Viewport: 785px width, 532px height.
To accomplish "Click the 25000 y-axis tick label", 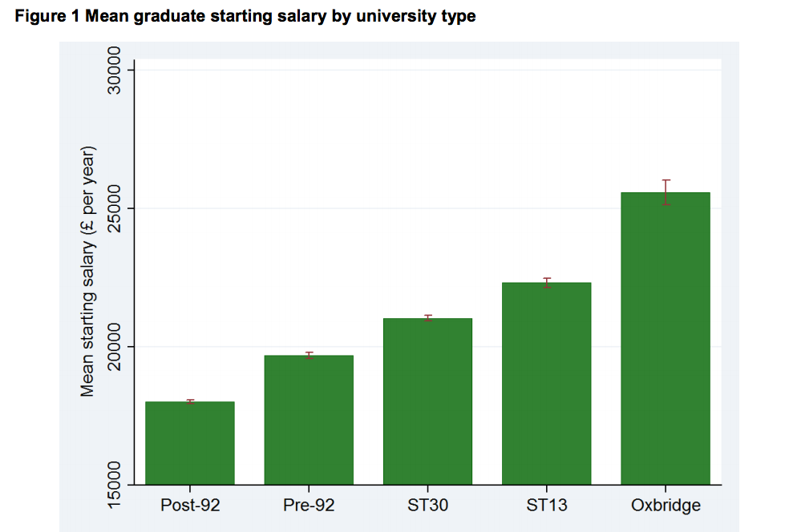I will point(115,208).
